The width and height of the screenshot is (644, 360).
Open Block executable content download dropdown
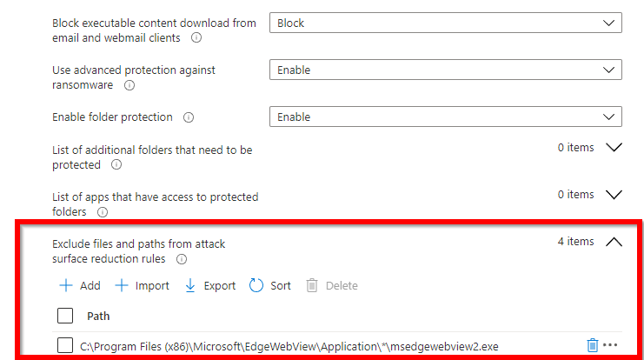(x=446, y=23)
